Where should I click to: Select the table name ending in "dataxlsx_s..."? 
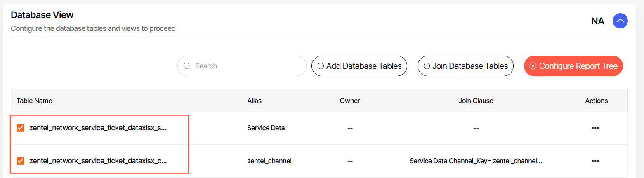pos(98,128)
